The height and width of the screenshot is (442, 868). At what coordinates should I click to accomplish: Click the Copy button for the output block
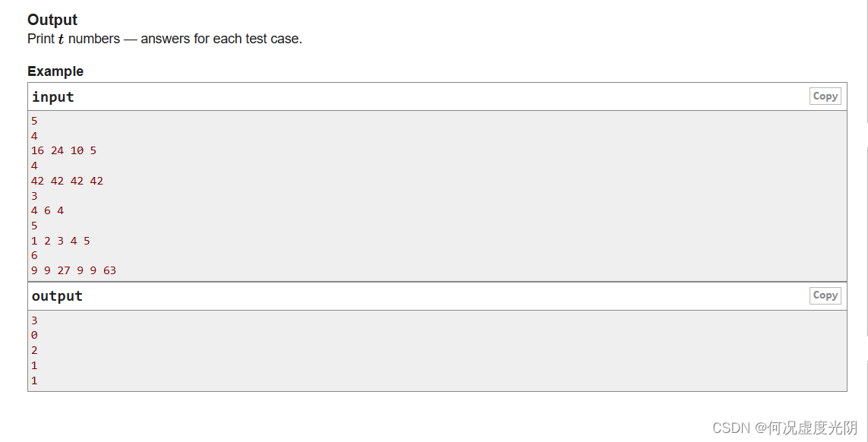pos(825,295)
